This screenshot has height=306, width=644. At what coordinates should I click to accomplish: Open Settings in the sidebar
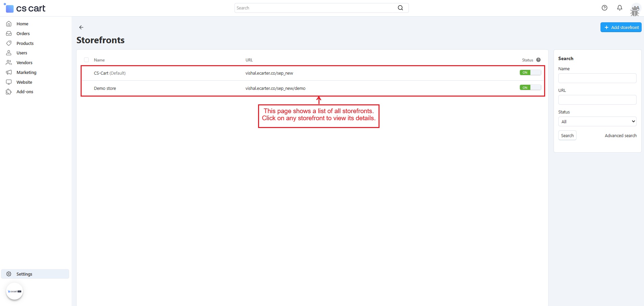35,274
